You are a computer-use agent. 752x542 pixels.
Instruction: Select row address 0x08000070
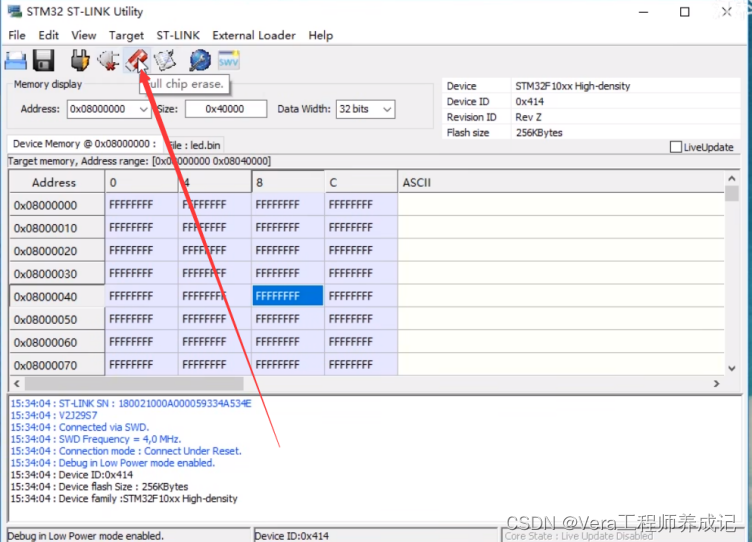click(x=57, y=365)
